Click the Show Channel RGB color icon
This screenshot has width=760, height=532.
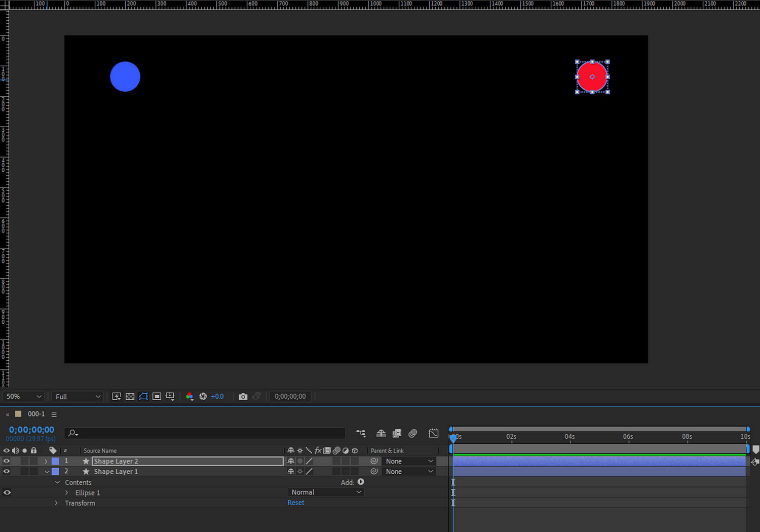click(x=189, y=396)
